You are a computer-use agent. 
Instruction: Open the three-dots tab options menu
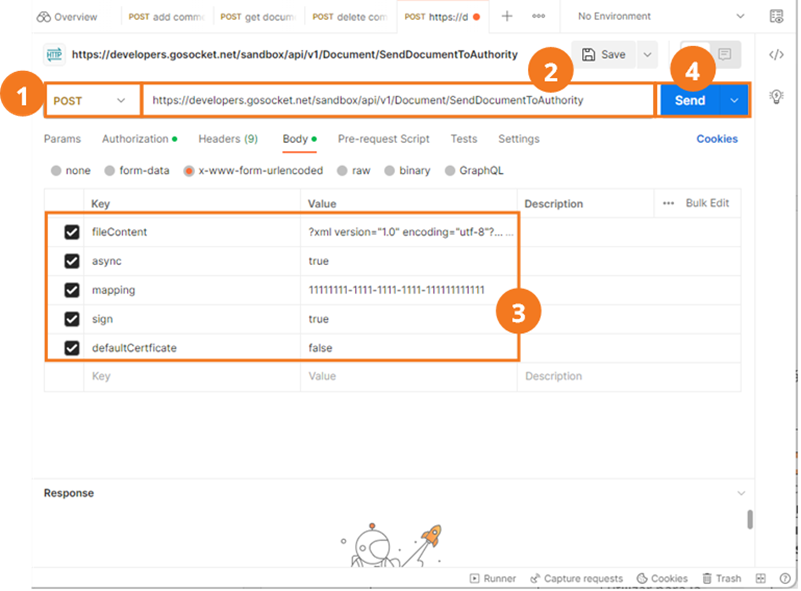point(538,16)
